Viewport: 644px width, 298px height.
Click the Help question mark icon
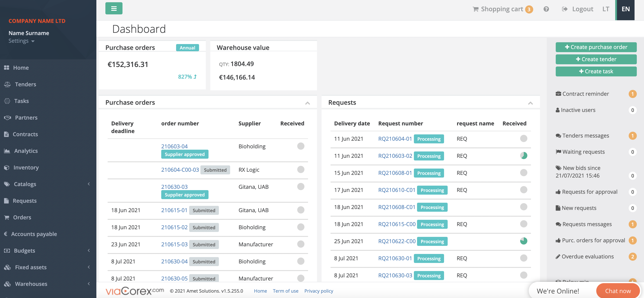pos(546,9)
